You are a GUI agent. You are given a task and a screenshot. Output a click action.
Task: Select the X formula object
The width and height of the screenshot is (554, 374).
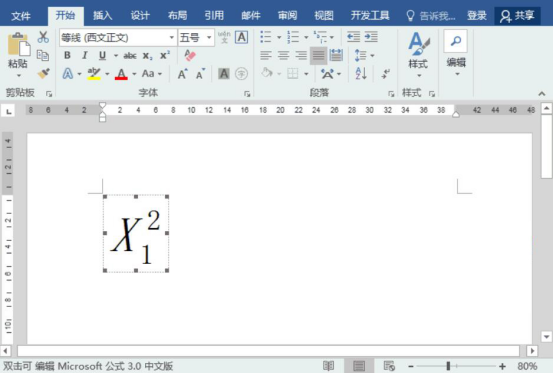click(x=136, y=233)
